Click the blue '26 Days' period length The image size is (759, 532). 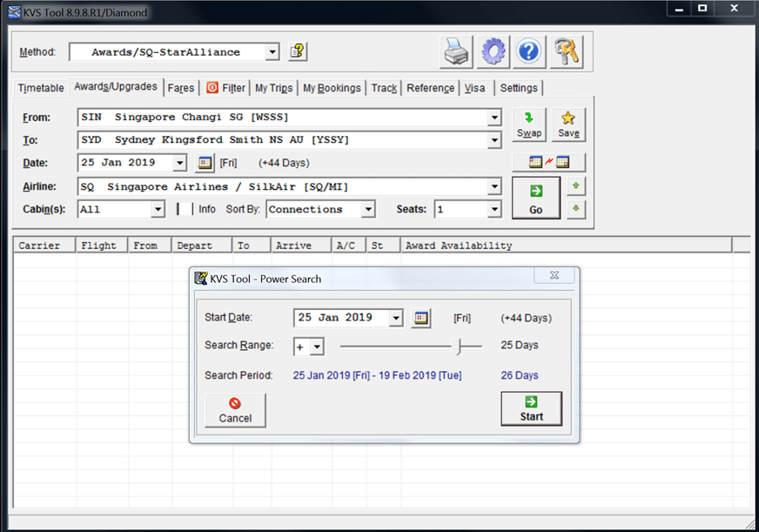520,375
